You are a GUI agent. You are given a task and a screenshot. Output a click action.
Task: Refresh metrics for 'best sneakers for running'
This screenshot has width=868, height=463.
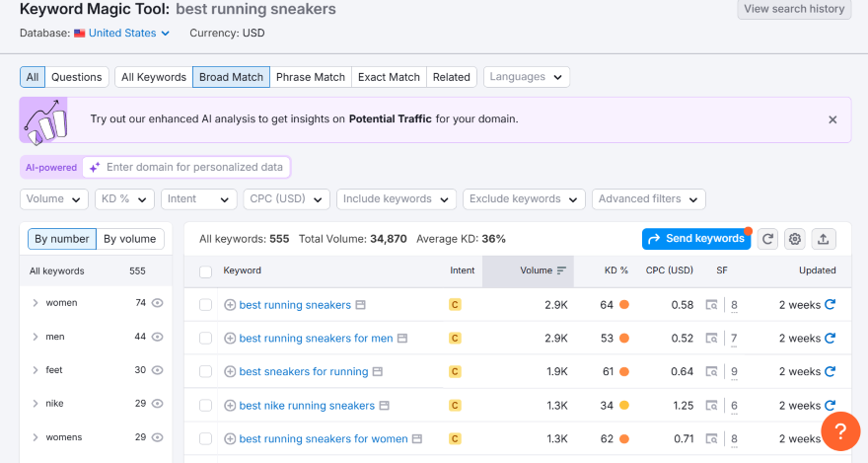tap(830, 371)
